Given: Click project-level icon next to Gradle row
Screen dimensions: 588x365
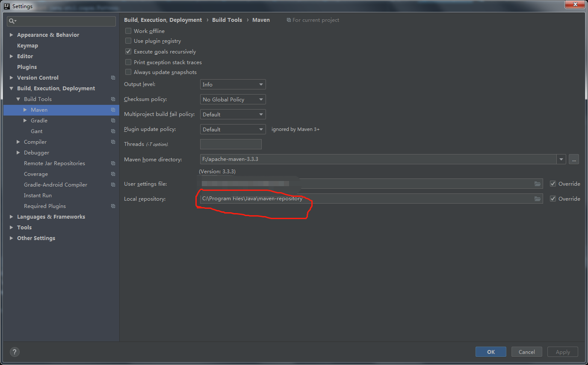Looking at the screenshot, I should (x=113, y=121).
